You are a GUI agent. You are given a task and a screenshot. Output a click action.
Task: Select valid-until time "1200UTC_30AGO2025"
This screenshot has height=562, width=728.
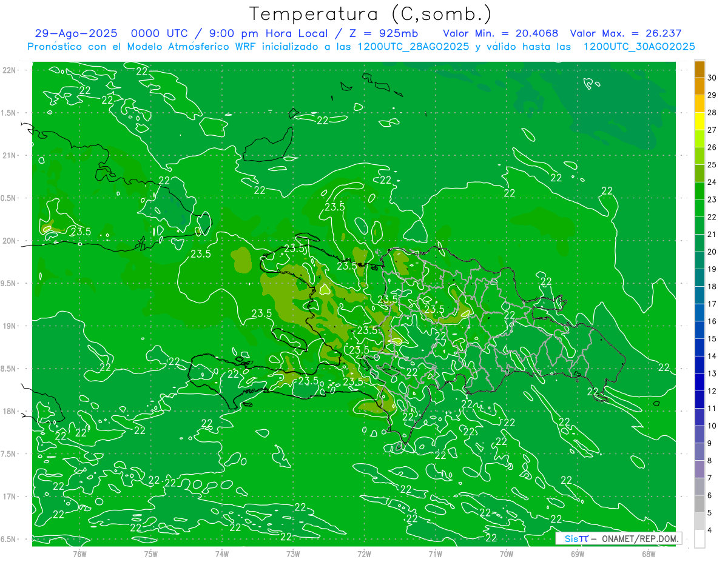(639, 47)
